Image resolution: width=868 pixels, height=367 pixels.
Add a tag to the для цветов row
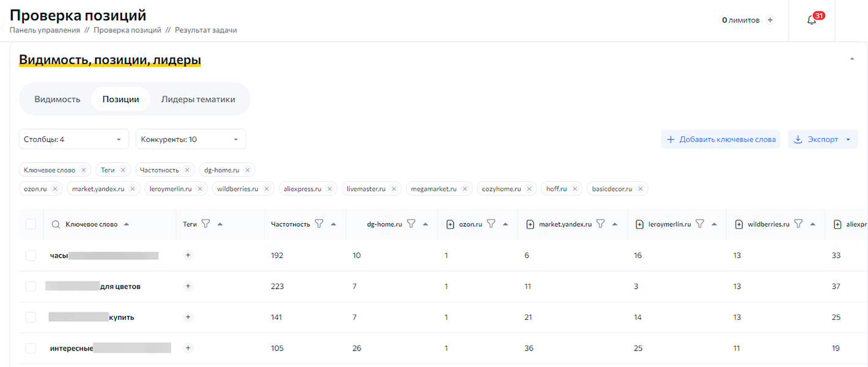coord(188,286)
